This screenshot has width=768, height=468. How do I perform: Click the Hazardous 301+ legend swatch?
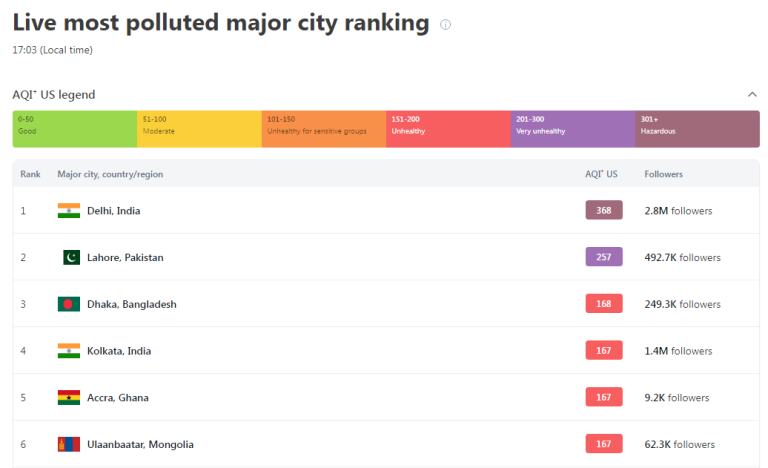click(697, 129)
